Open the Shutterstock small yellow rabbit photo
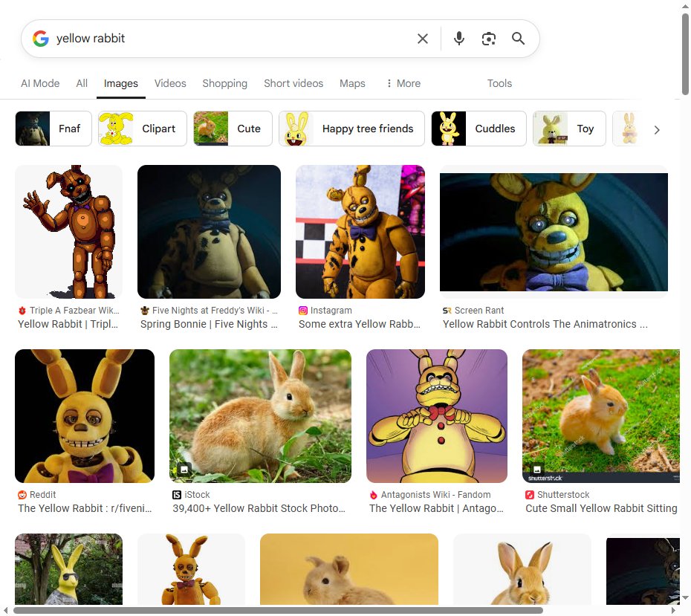The width and height of the screenshot is (691, 616). pos(601,416)
